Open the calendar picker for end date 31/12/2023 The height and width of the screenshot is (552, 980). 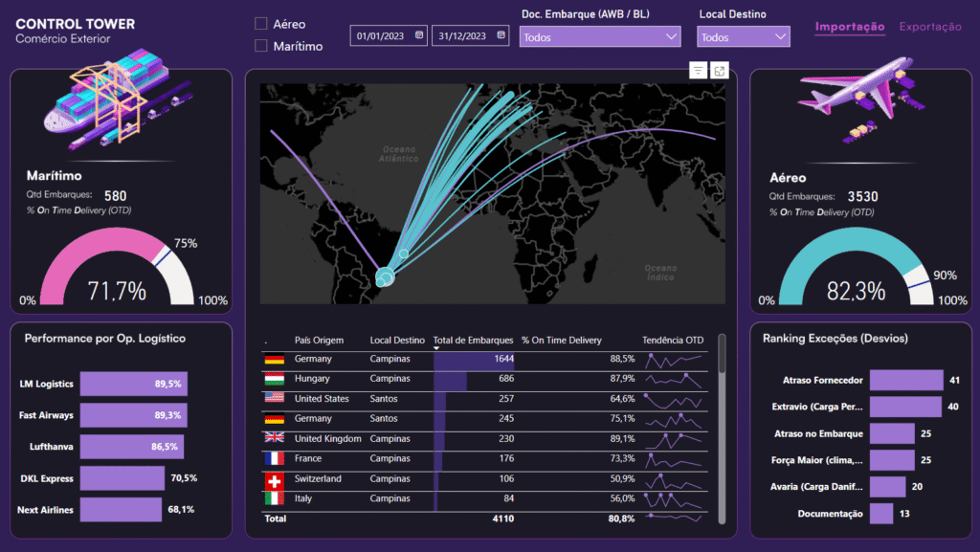500,36
